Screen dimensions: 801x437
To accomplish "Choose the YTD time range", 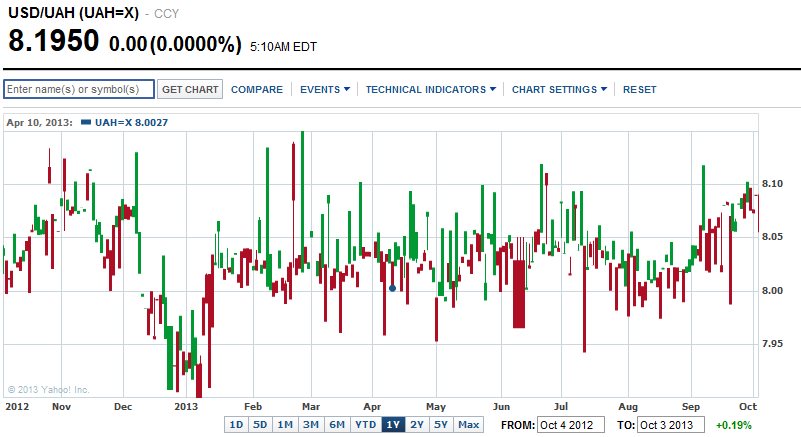I will coord(366,425).
